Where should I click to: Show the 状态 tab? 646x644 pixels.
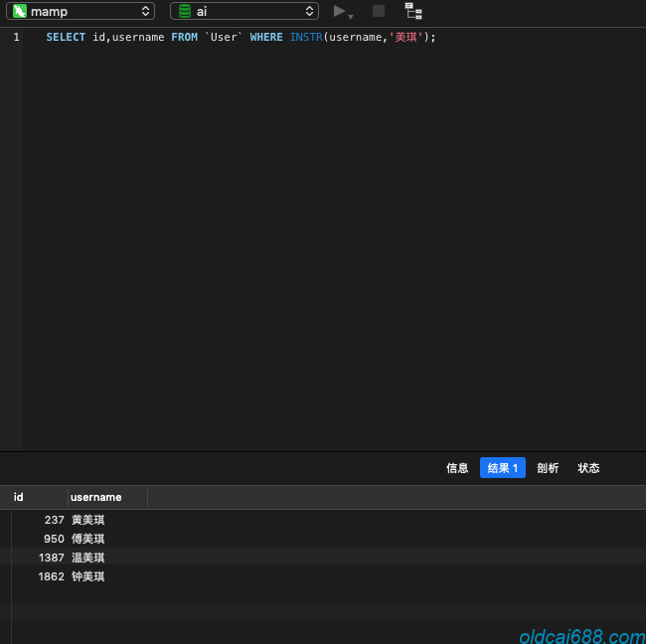tap(589, 468)
